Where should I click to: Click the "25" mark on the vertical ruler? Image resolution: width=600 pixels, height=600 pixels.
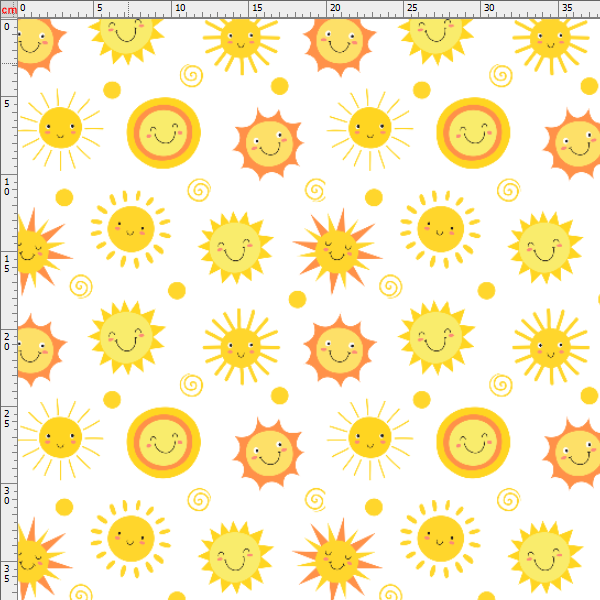point(7,418)
